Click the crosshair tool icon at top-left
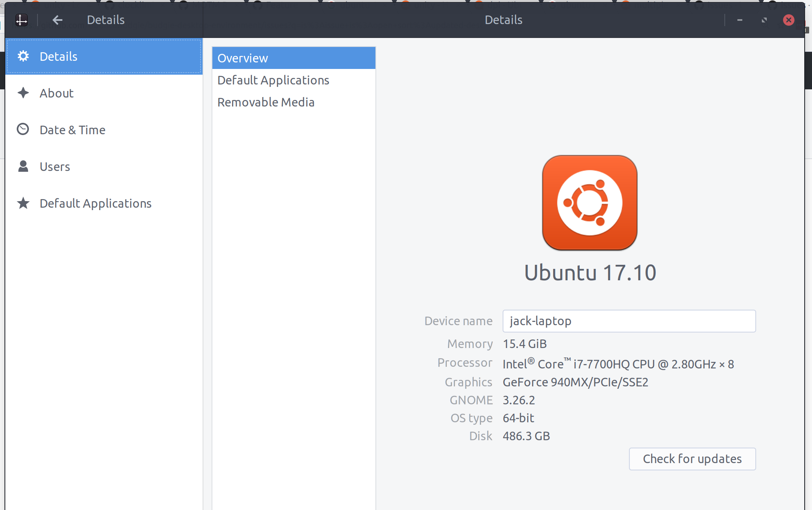This screenshot has height=510, width=812. click(x=22, y=20)
